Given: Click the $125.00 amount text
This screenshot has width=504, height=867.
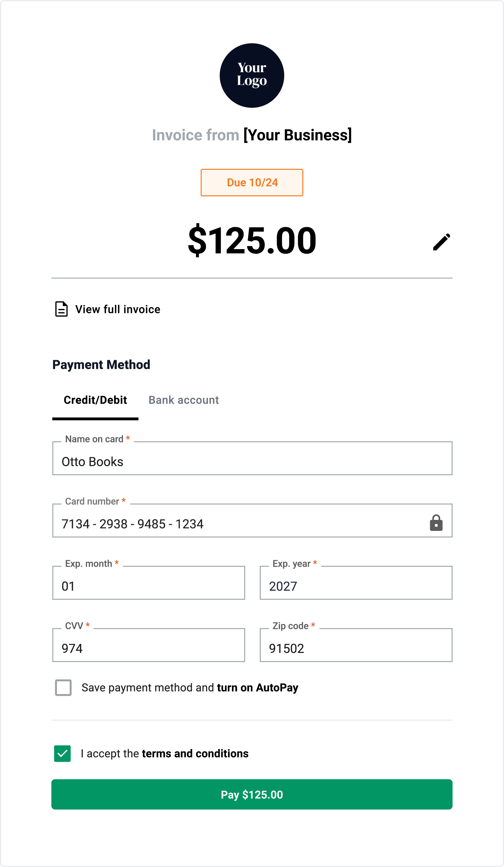Looking at the screenshot, I should (x=252, y=241).
